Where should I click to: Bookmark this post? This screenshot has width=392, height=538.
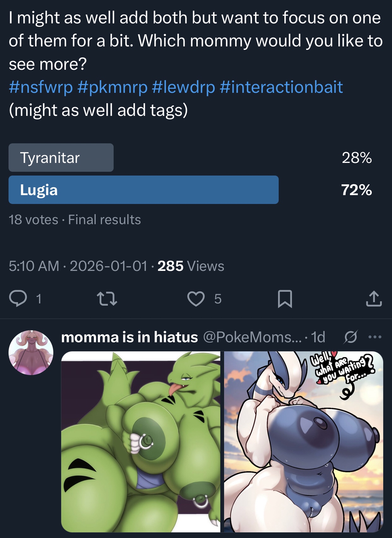(285, 299)
